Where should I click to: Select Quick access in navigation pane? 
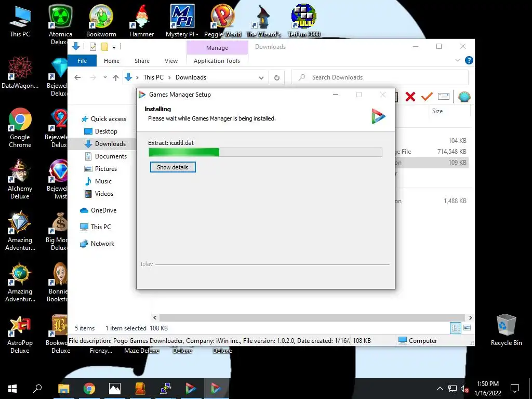[103, 119]
